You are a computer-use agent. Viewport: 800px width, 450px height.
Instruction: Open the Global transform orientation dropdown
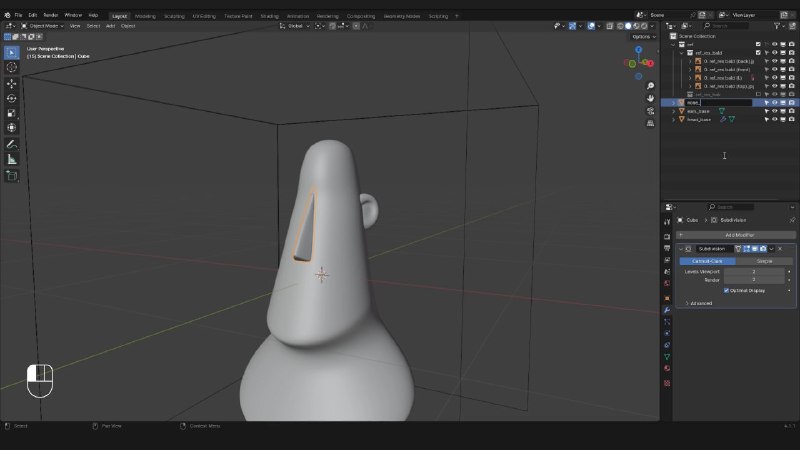(x=294, y=26)
